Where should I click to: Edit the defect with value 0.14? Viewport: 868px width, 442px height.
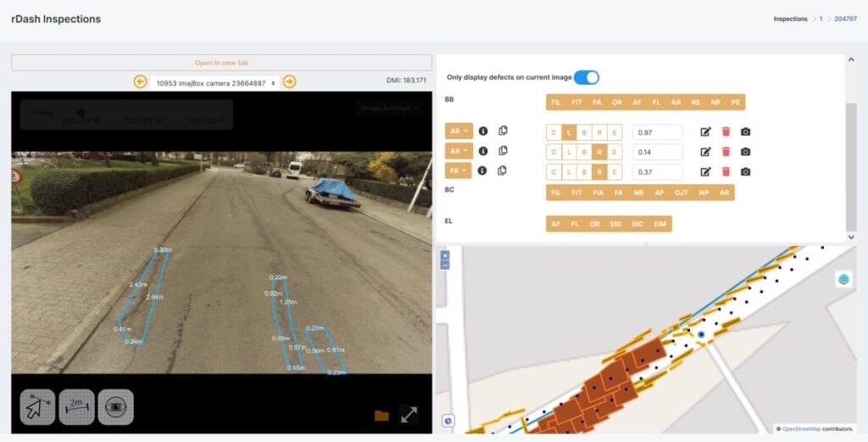click(706, 152)
